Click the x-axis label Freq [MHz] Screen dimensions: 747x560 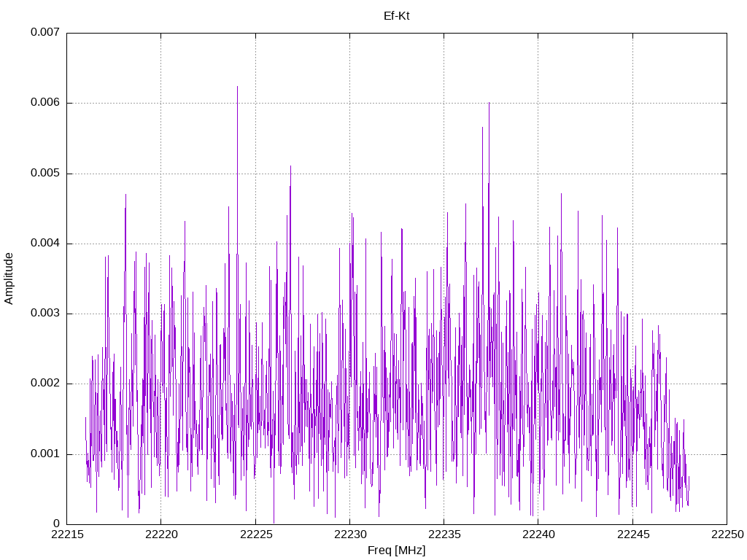pyautogui.click(x=396, y=550)
